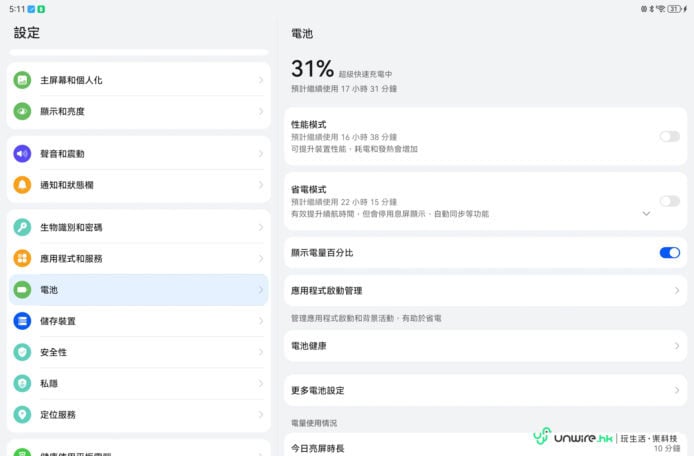694x456 pixels.
Task: Click the blue 儲存裝置 storage icon
Action: coord(22,321)
